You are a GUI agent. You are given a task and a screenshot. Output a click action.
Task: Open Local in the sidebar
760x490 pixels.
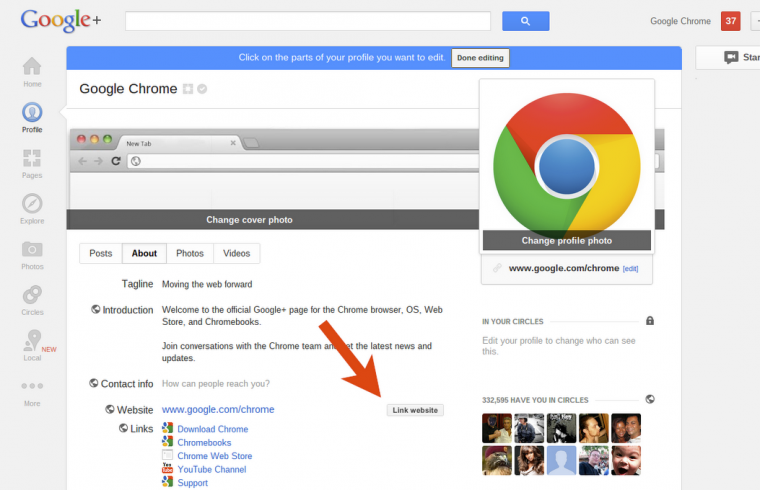[x=32, y=346]
